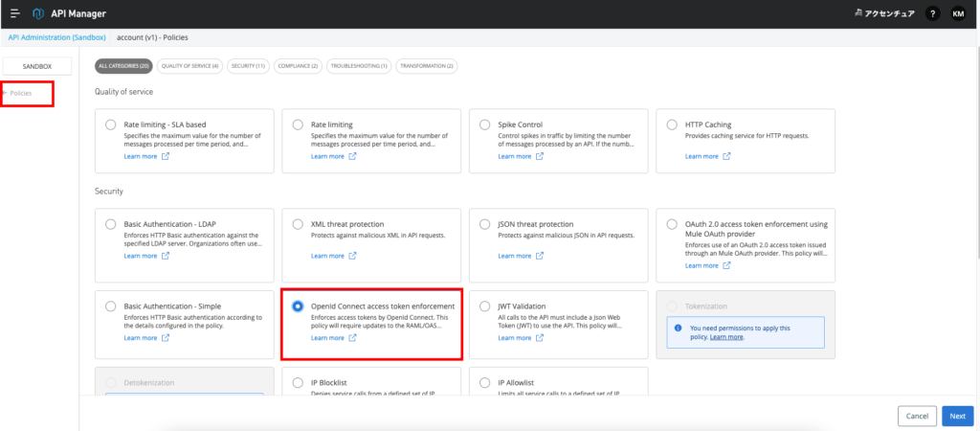Screen dimensions: 980x431
Task: Filter by Security (11) category
Action: coord(248,66)
